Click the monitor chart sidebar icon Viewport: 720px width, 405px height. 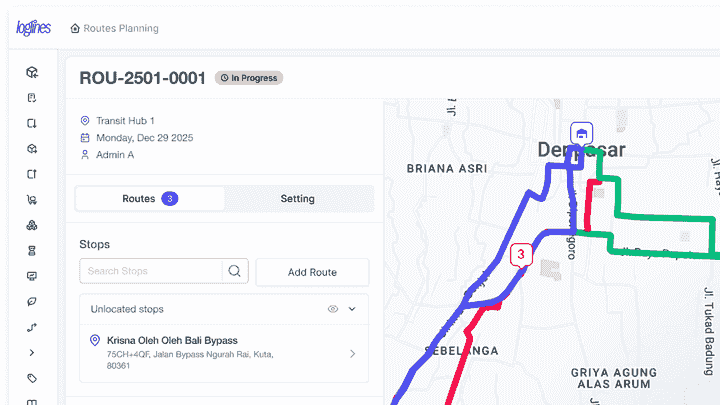(x=32, y=276)
